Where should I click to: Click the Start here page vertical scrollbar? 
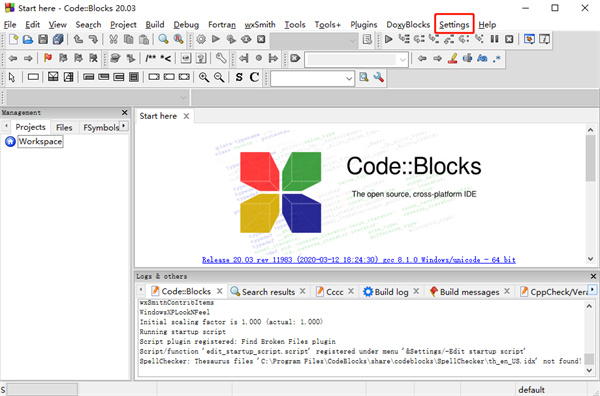pyautogui.click(x=590, y=195)
